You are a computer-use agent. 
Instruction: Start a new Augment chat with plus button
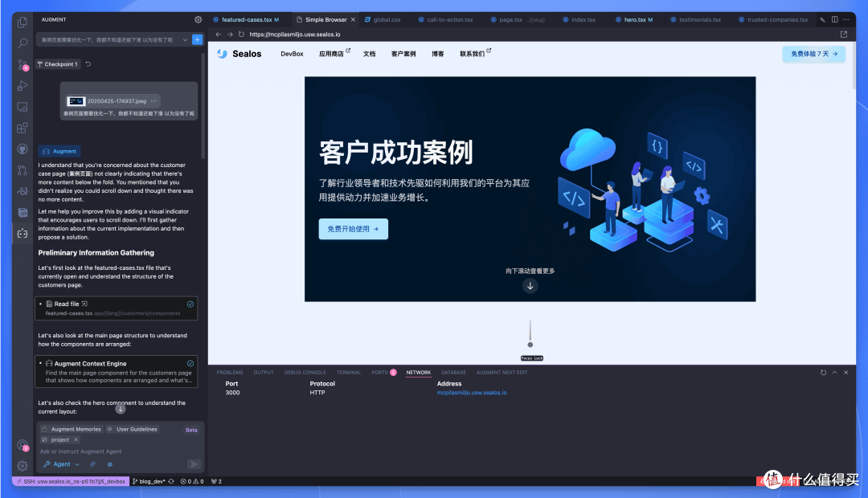pyautogui.click(x=197, y=39)
